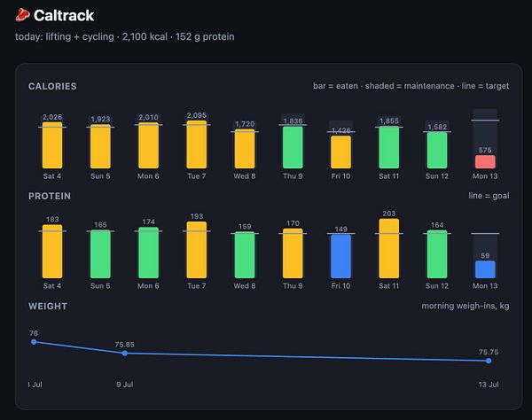Screen dimensions: 532x420
Task: Click the 75.85 weight data point
Action: [125, 354]
